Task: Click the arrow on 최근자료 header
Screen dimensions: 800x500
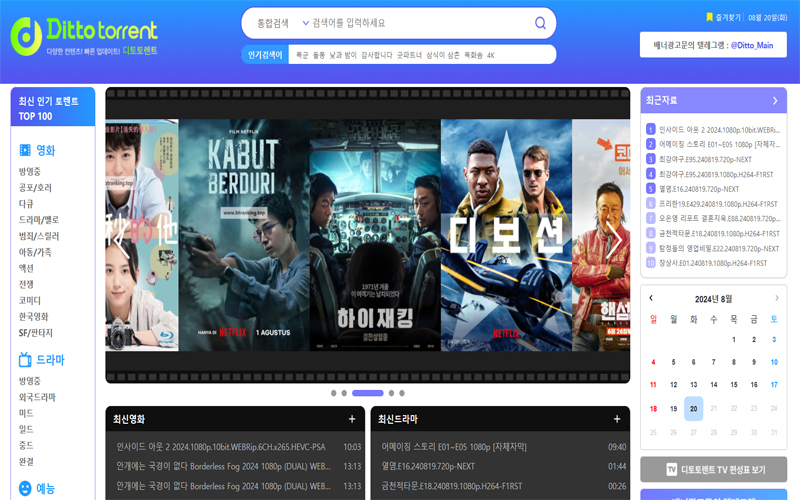Action: [x=775, y=101]
